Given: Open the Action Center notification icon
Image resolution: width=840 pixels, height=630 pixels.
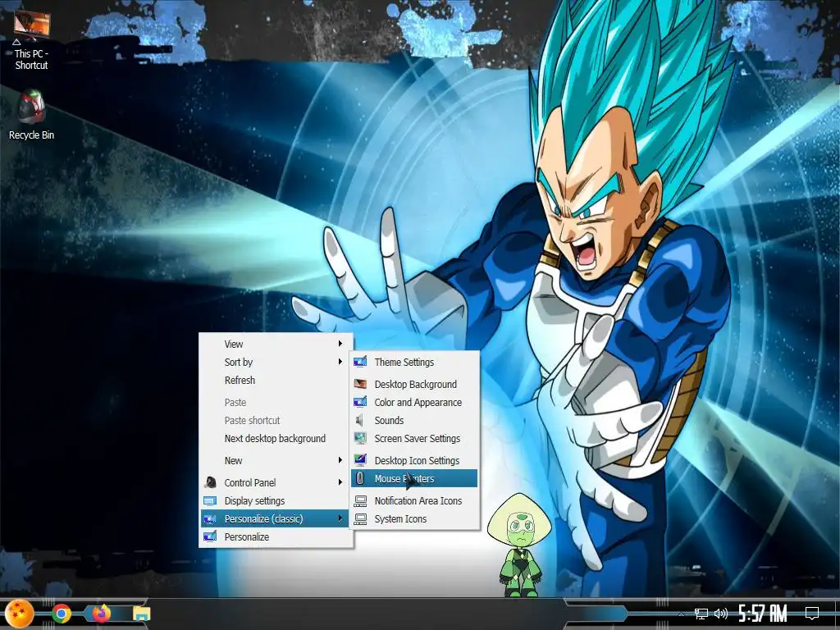Looking at the screenshot, I should tap(812, 613).
